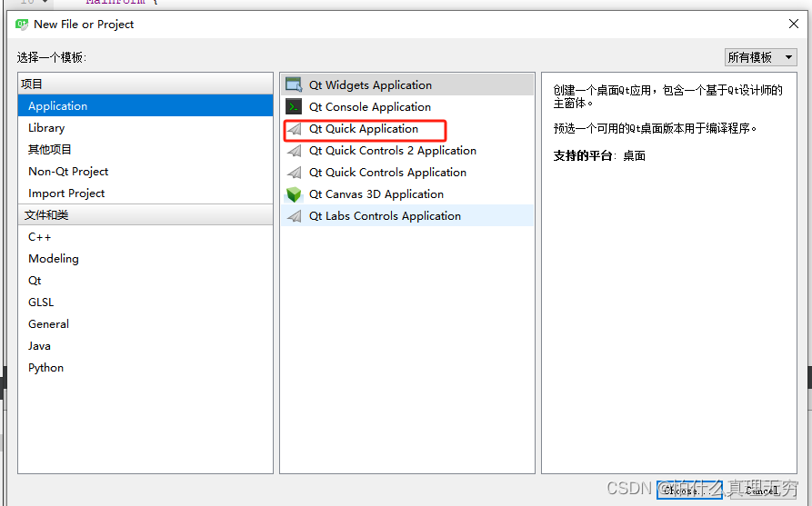Image resolution: width=812 pixels, height=506 pixels.
Task: Select the Import Project category
Action: pos(145,193)
